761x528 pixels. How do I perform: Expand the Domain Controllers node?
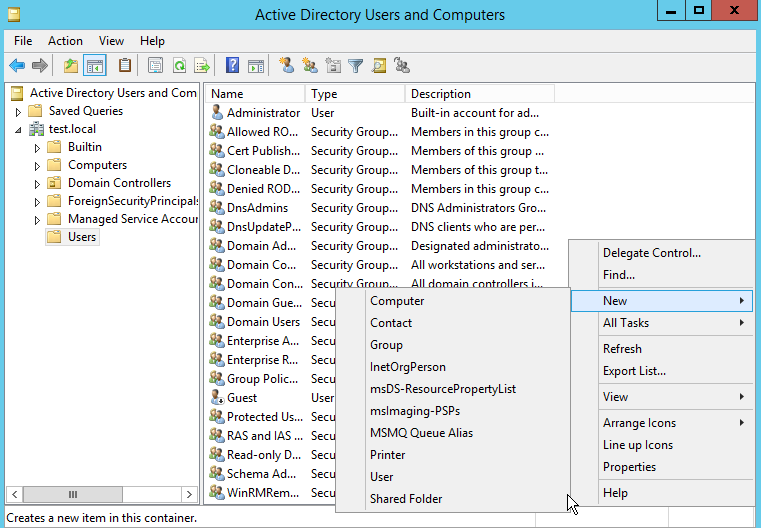coord(37,184)
